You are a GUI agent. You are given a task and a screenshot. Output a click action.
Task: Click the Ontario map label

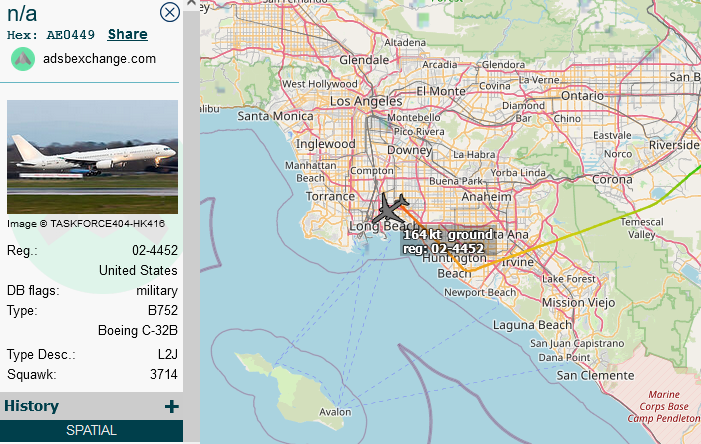(x=582, y=96)
